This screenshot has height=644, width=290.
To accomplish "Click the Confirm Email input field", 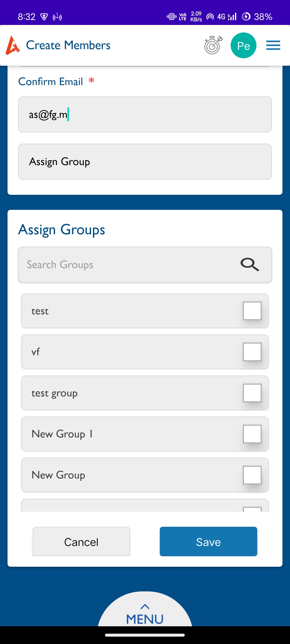I will (x=145, y=114).
